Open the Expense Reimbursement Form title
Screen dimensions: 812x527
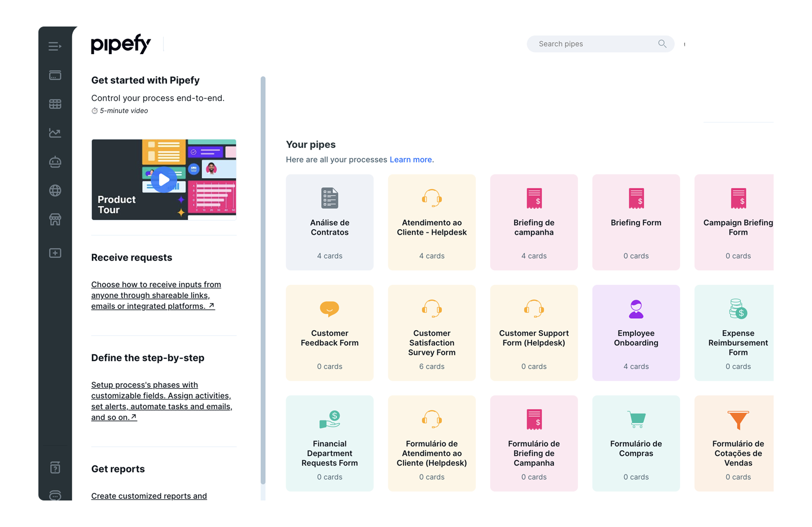click(738, 342)
